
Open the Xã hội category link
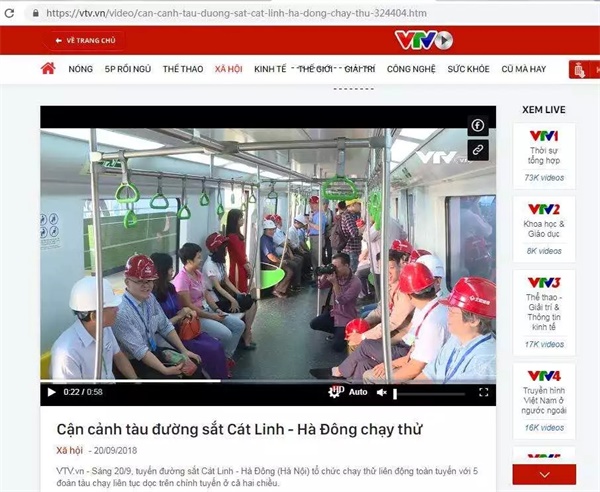coord(69,450)
